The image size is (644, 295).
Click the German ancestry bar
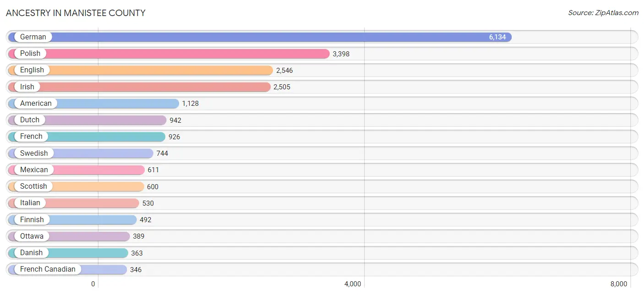click(x=260, y=37)
